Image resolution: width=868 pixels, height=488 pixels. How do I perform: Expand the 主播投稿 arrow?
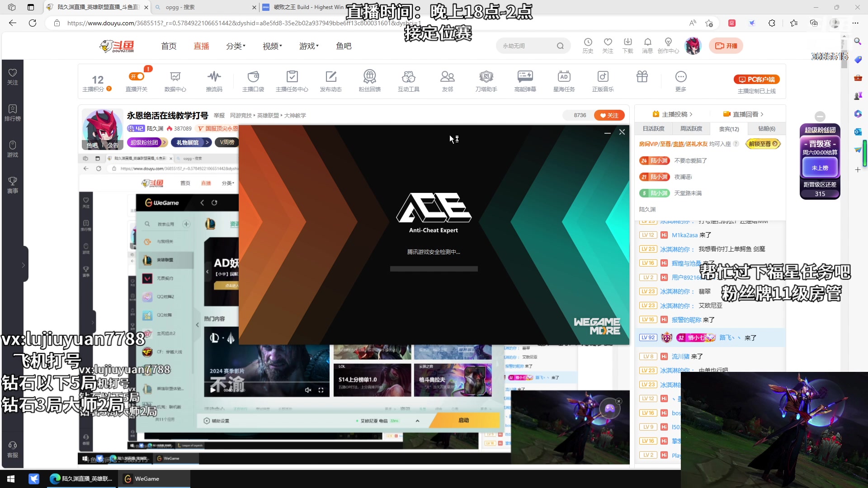tap(691, 114)
